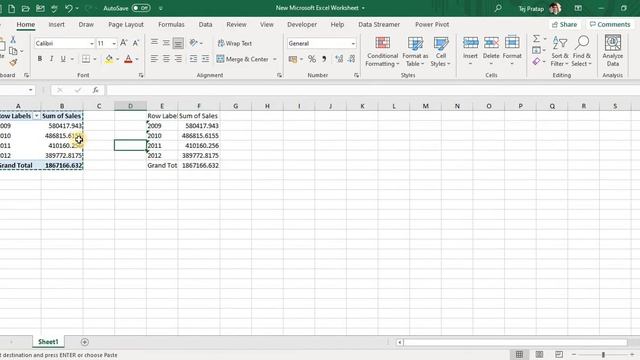Toggle Underline formatting
This screenshot has height=360, width=640.
(x=63, y=59)
